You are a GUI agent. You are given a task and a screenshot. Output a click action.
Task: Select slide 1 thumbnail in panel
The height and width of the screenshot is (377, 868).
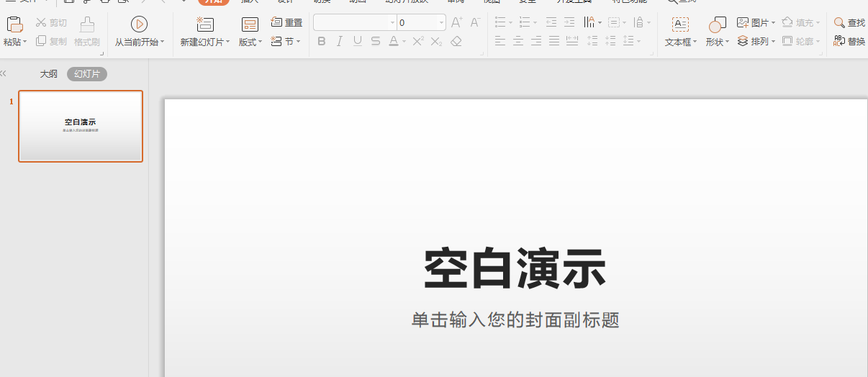81,126
